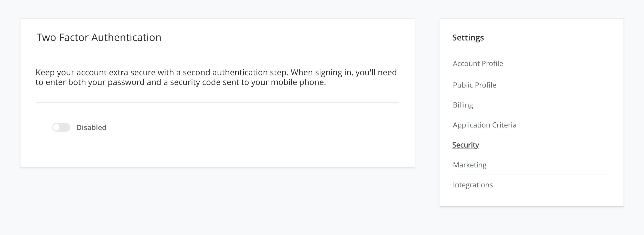644x235 pixels.
Task: Click the Two Factor Authentication heading
Action: click(x=99, y=37)
